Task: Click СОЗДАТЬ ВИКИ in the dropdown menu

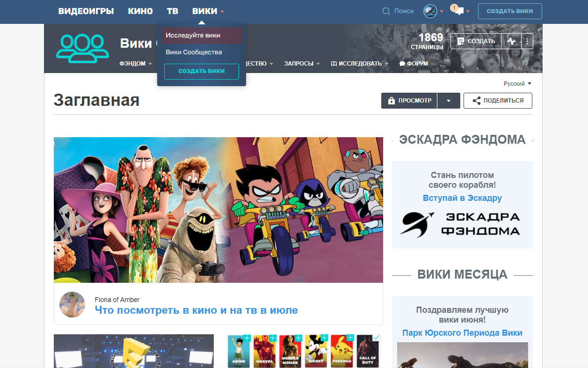Action: pos(202,71)
